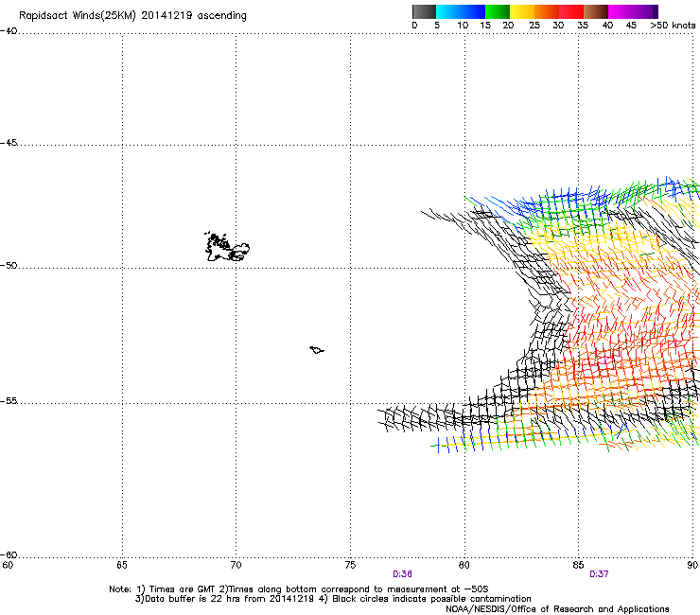The width and height of the screenshot is (700, 615).
Task: Pick the brown 35-40 knots legend segment
Action: 596,11
